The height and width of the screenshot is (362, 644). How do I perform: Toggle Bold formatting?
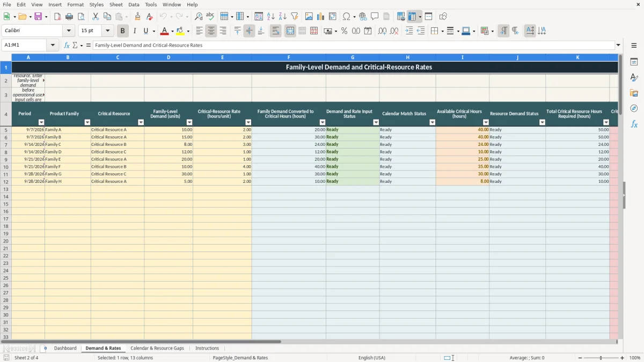(x=123, y=31)
